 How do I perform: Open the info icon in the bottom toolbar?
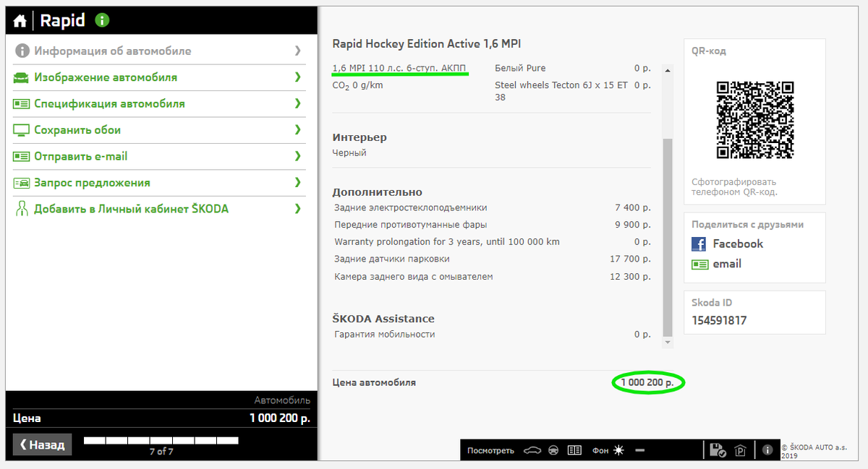(767, 449)
